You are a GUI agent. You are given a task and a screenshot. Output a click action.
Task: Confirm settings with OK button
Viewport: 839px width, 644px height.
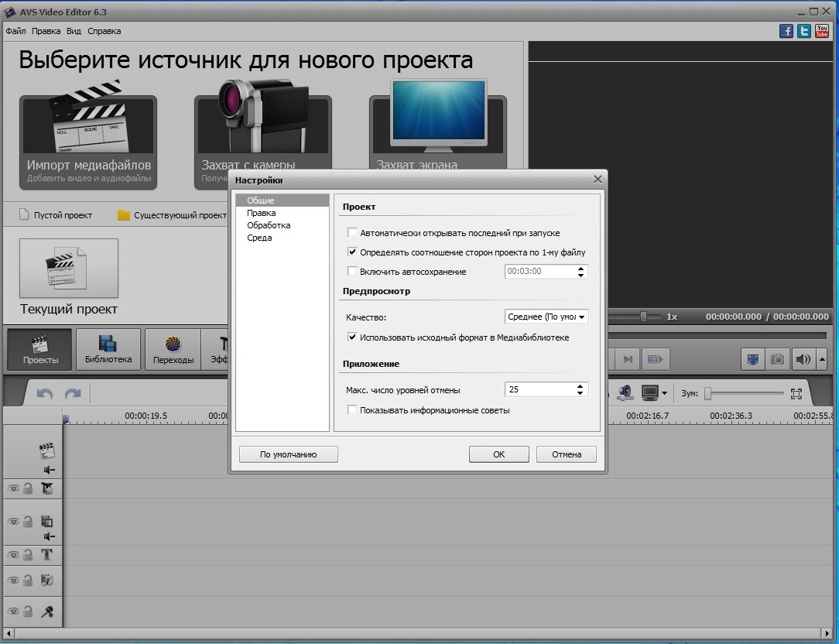498,454
